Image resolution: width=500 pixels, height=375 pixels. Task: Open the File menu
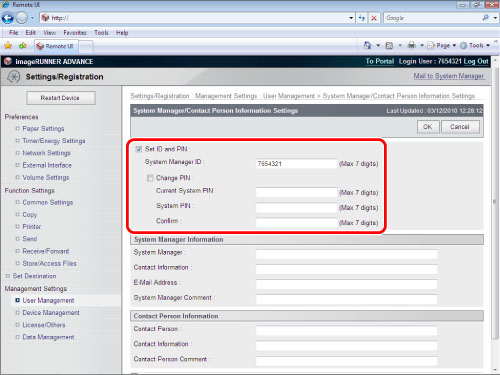(13, 33)
